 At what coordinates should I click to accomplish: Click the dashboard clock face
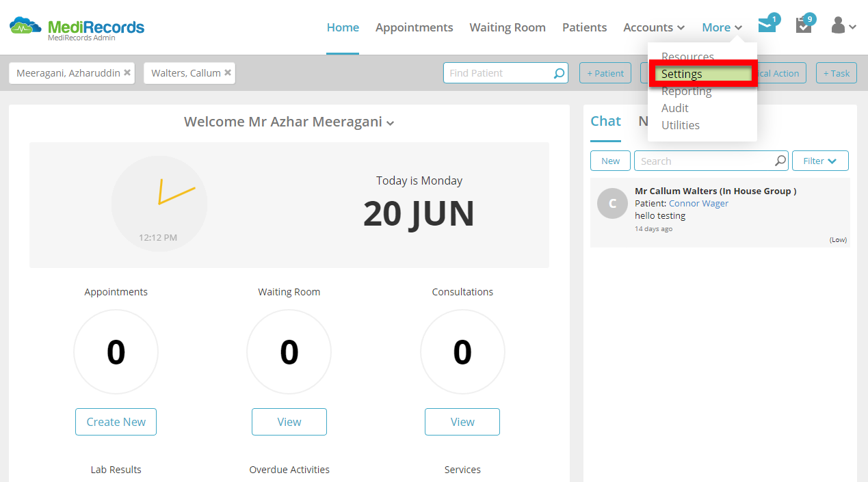point(159,203)
